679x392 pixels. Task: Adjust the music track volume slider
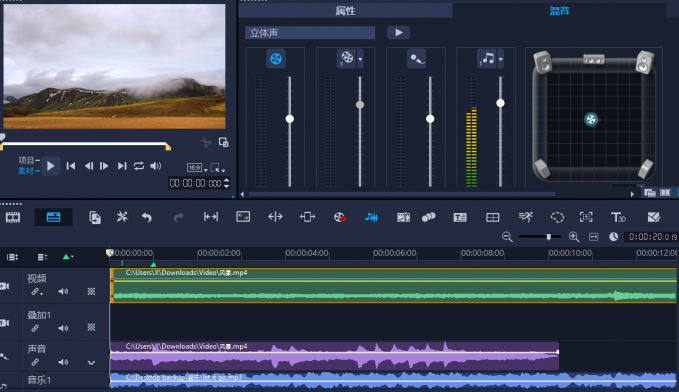[x=500, y=103]
